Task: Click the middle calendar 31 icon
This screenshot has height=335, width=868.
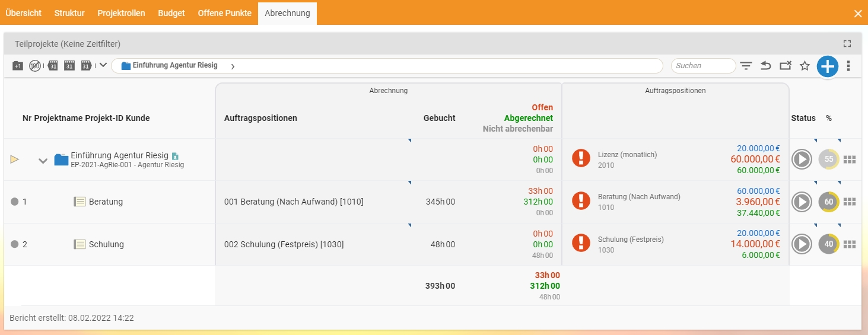Action: click(x=69, y=66)
